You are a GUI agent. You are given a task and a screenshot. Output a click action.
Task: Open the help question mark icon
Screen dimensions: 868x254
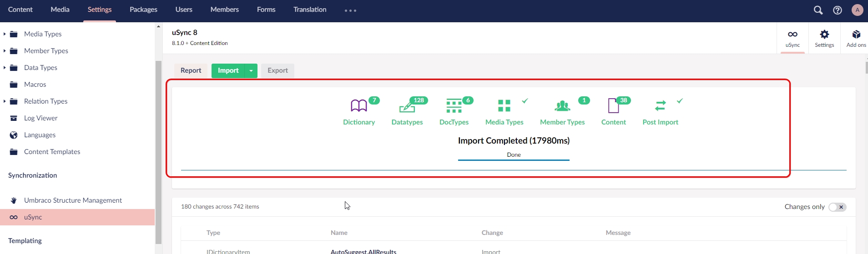838,10
